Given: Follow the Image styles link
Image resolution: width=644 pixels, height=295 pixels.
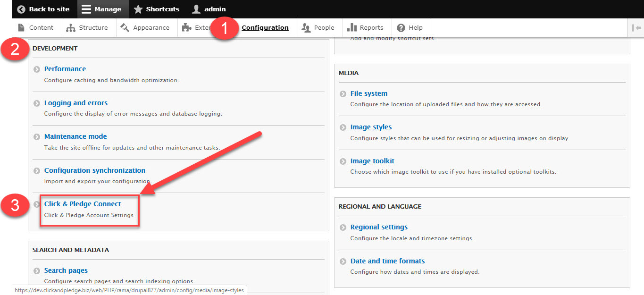Looking at the screenshot, I should [371, 127].
